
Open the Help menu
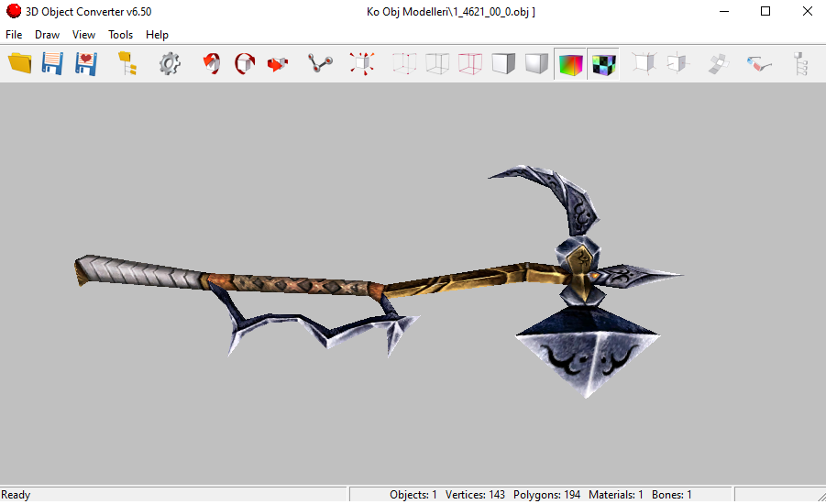pyautogui.click(x=157, y=35)
